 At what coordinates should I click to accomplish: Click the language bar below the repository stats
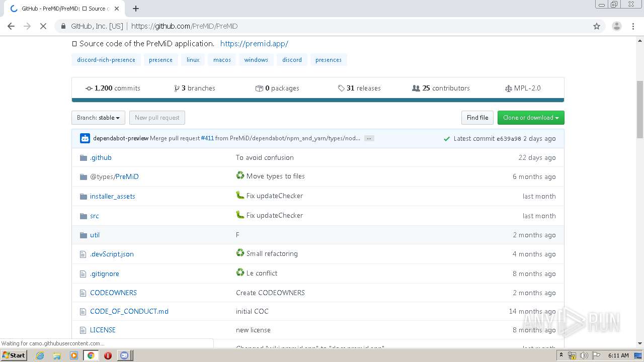[x=318, y=100]
